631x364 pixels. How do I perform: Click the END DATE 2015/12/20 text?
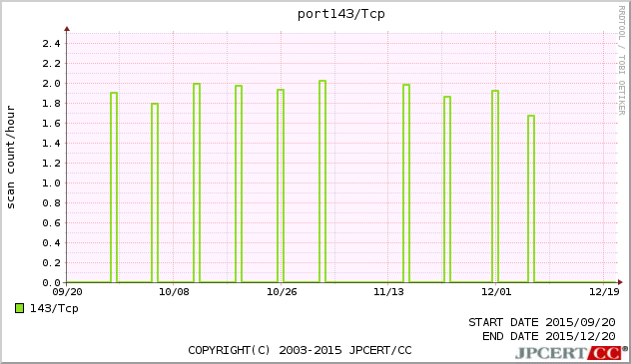tap(549, 336)
